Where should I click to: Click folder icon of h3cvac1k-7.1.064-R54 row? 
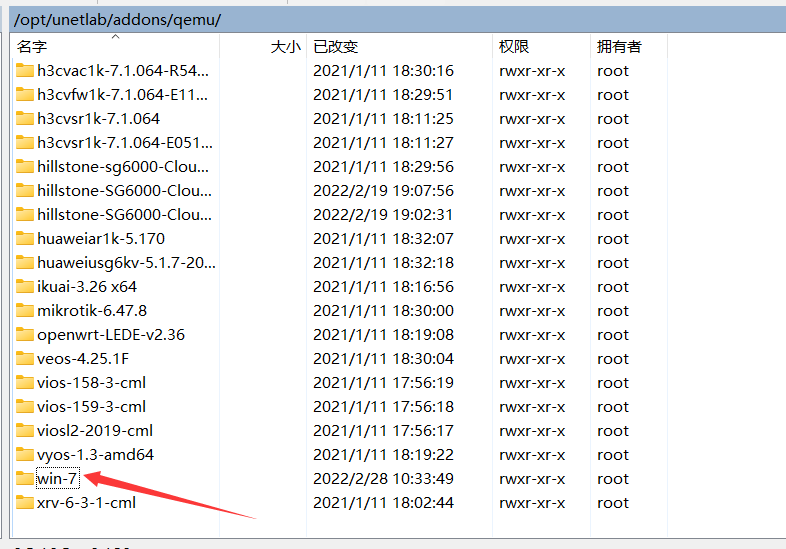click(x=25, y=70)
